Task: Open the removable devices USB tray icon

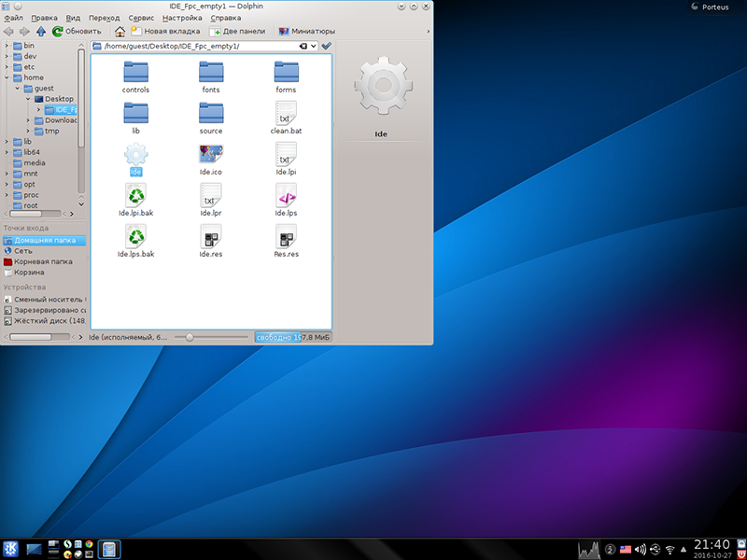Action: (655, 549)
